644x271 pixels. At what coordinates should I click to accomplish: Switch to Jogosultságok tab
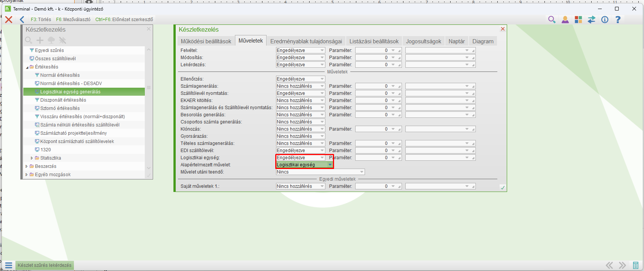[423, 41]
